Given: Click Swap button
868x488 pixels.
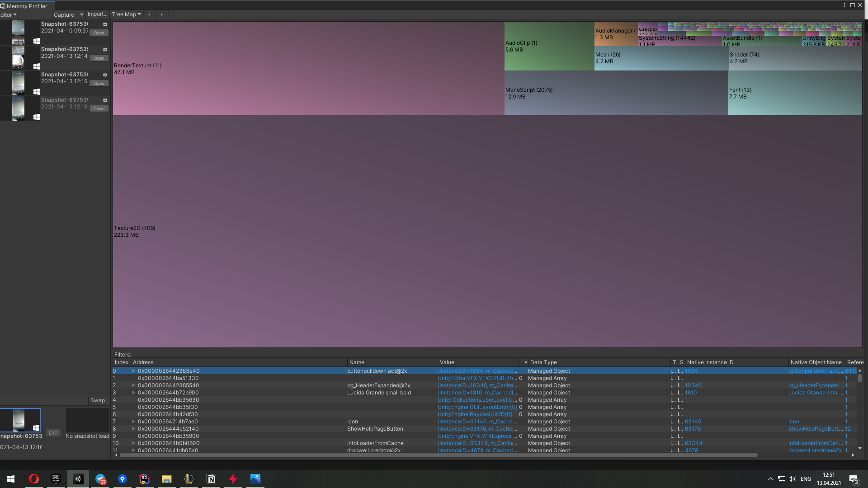Looking at the screenshot, I should [98, 400].
